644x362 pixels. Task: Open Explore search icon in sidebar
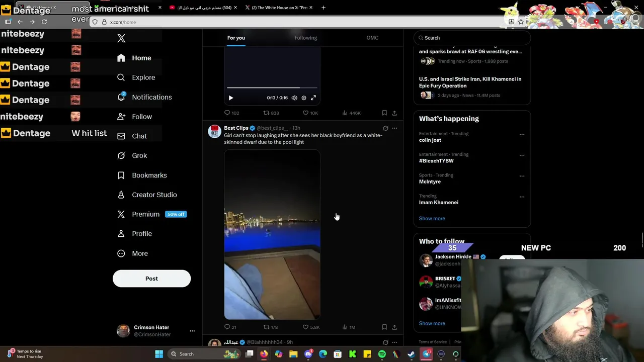(x=121, y=77)
